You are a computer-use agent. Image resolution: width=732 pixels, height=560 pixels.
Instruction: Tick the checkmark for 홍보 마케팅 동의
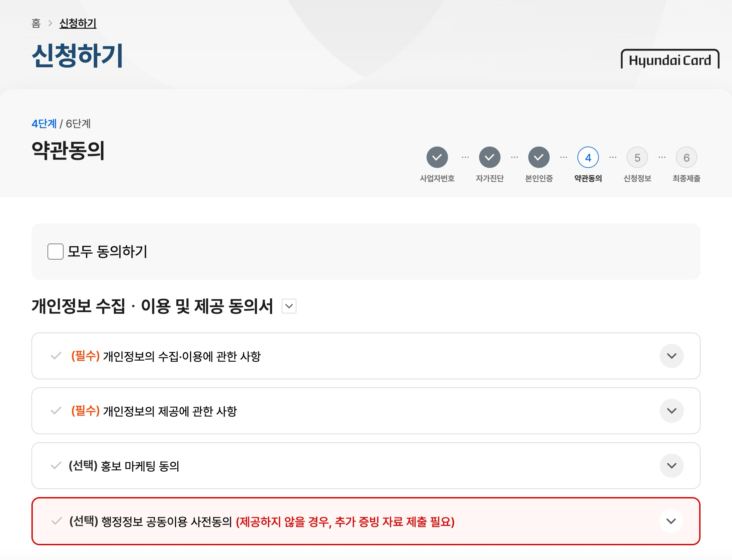(x=56, y=465)
